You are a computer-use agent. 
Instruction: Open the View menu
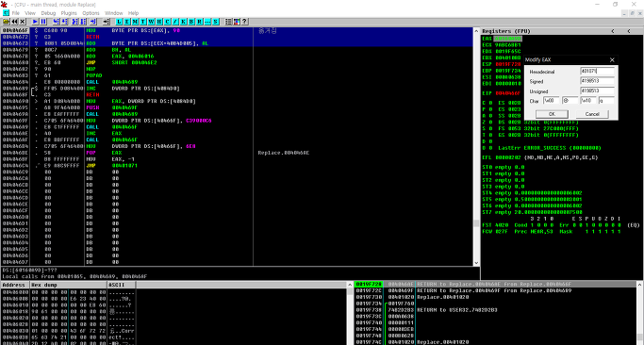pyautogui.click(x=30, y=13)
